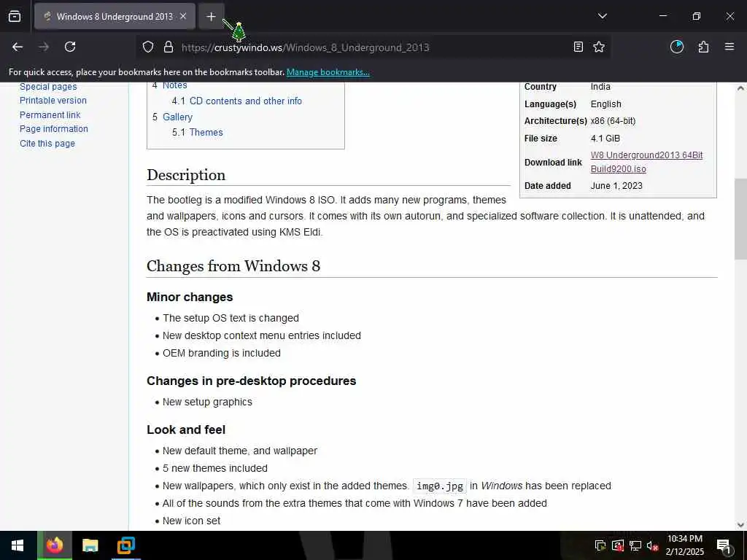This screenshot has height=560, width=747.
Task: Jump to CD contents and other info
Action: [x=245, y=101]
